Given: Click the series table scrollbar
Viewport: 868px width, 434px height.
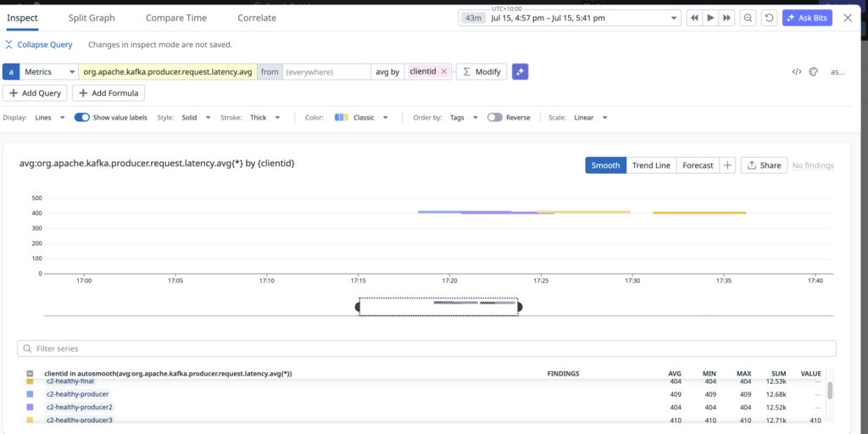Looking at the screenshot, I should pyautogui.click(x=830, y=390).
